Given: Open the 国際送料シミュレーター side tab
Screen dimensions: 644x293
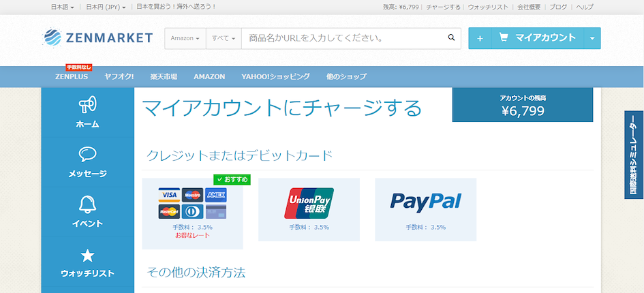Looking at the screenshot, I should (x=634, y=155).
